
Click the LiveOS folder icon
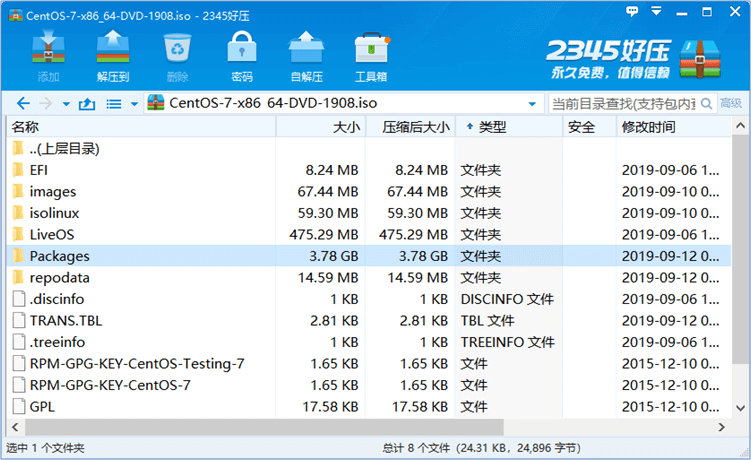pyautogui.click(x=18, y=234)
